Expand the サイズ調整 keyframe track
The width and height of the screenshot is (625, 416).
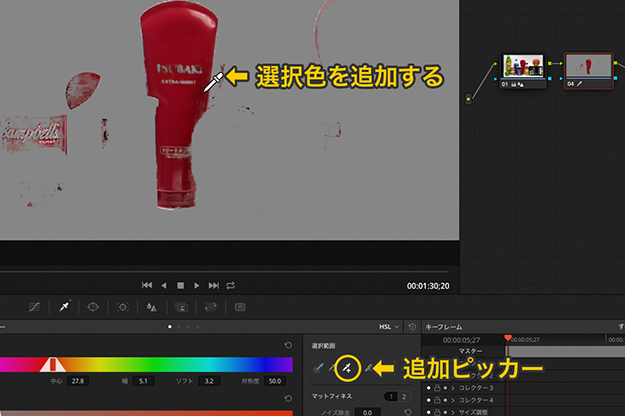pos(450,412)
